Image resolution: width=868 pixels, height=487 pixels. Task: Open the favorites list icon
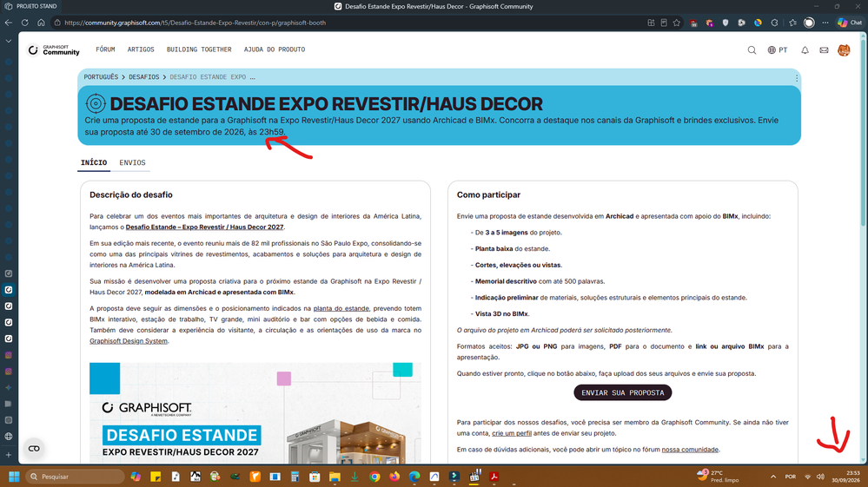point(792,23)
